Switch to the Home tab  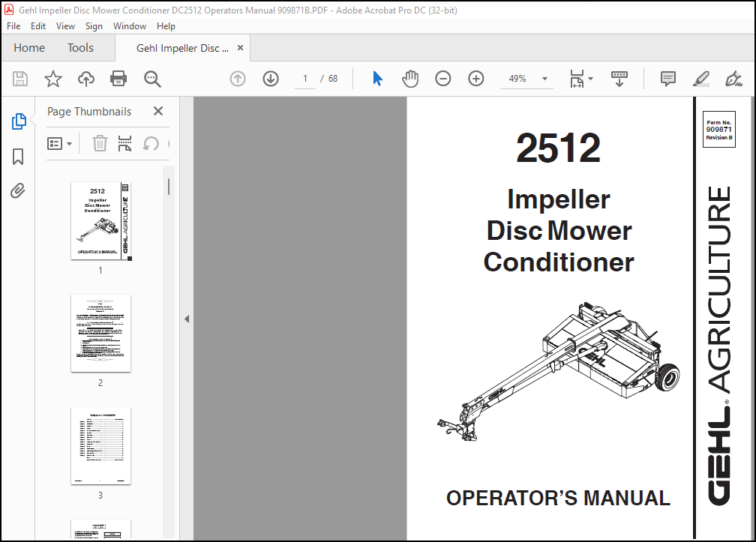coord(29,48)
